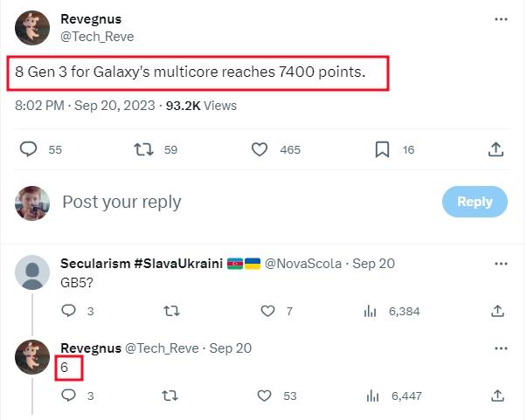Reply to the NovaScola comment
The height and width of the screenshot is (420, 527).
(69, 310)
